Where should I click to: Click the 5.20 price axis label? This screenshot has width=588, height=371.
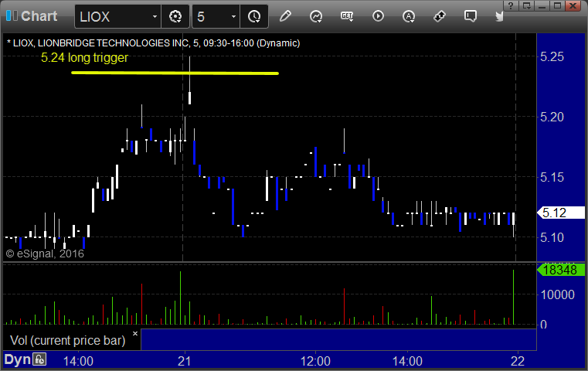tap(552, 117)
